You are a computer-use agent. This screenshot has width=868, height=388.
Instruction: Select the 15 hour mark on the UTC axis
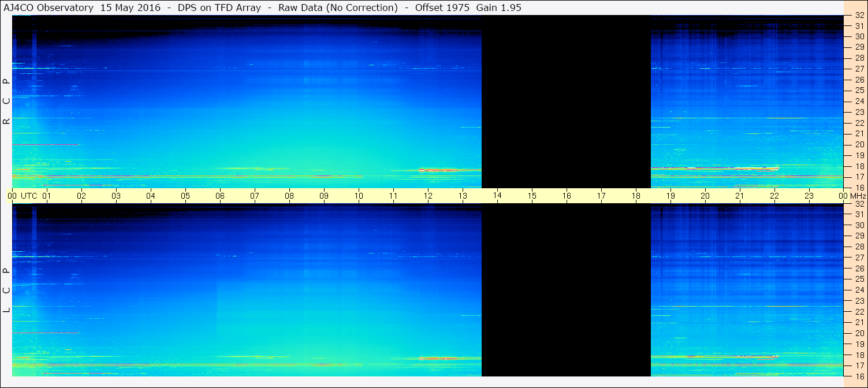(532, 196)
